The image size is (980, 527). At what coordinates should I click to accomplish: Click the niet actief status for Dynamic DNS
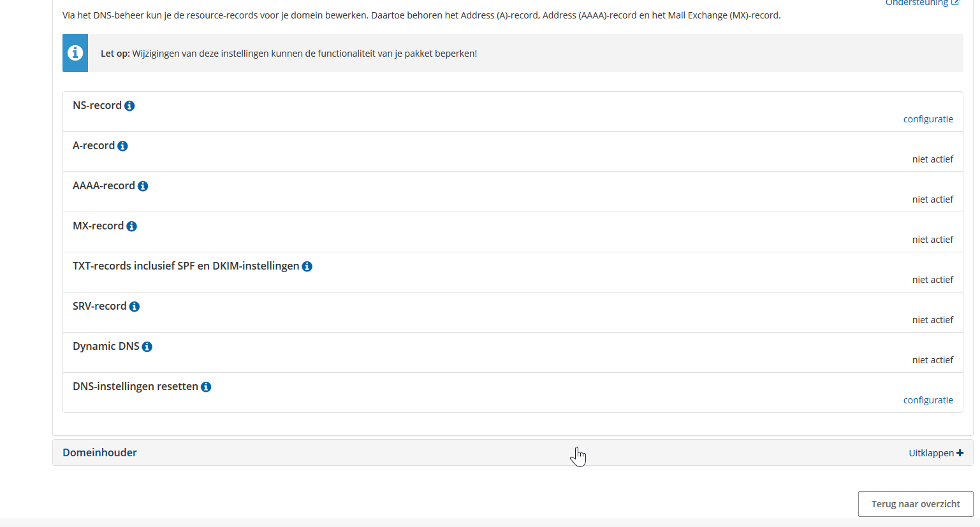coord(932,360)
